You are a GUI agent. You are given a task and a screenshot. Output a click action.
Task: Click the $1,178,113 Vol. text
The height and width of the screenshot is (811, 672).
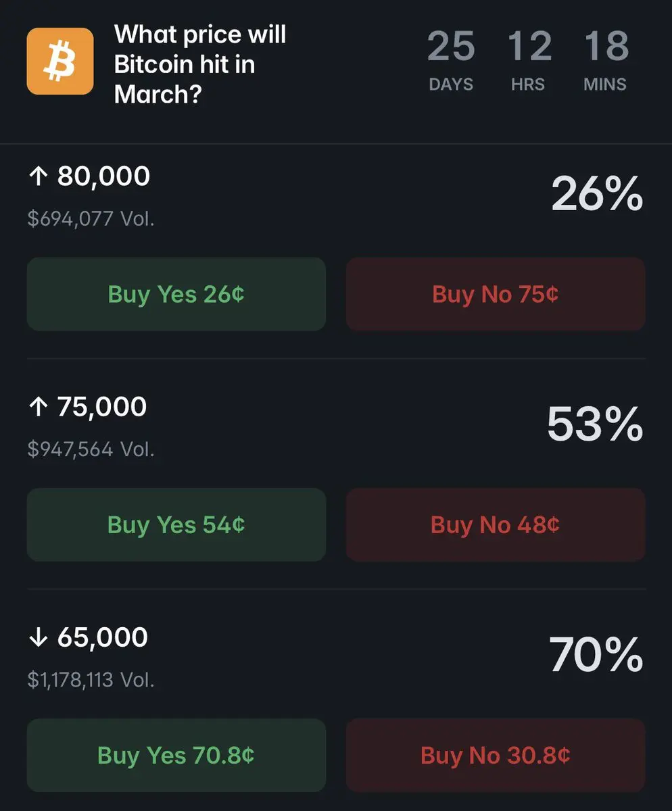tap(91, 679)
